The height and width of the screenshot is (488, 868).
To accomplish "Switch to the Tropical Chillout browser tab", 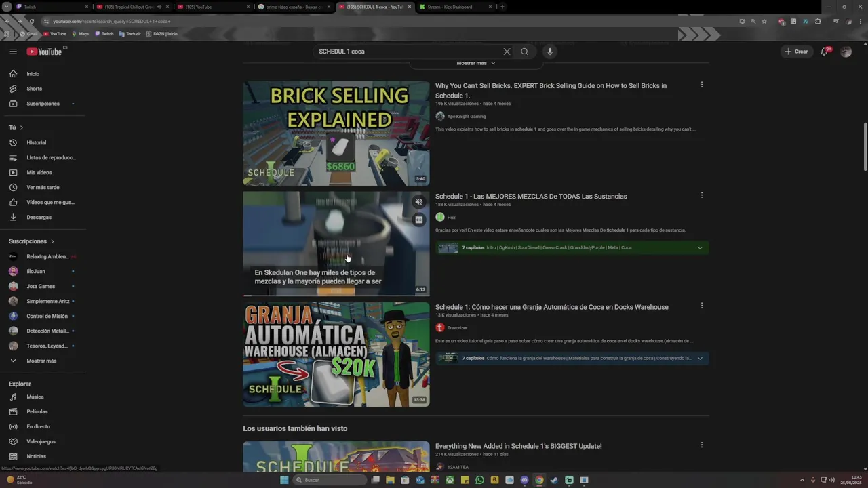I will 132,7.
